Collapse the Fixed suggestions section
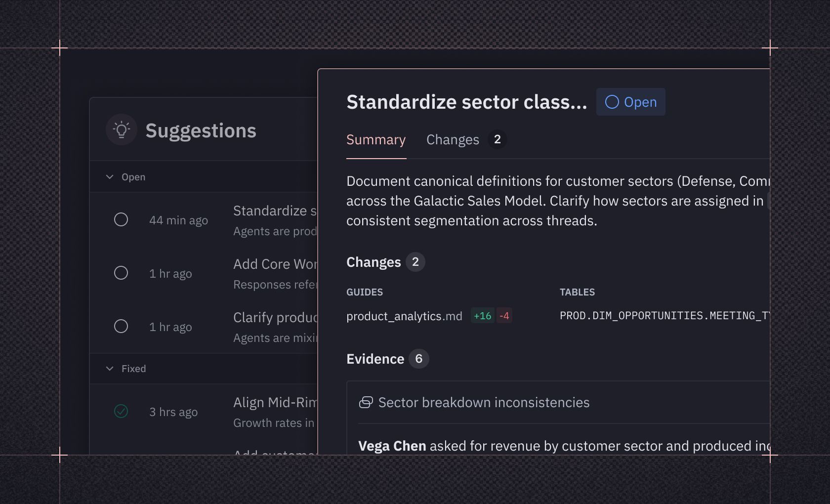Screen dimensions: 830x504 (x=110, y=369)
